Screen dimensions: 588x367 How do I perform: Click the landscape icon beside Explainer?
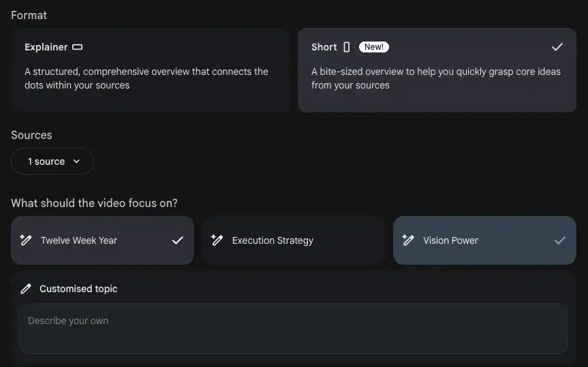pyautogui.click(x=77, y=47)
